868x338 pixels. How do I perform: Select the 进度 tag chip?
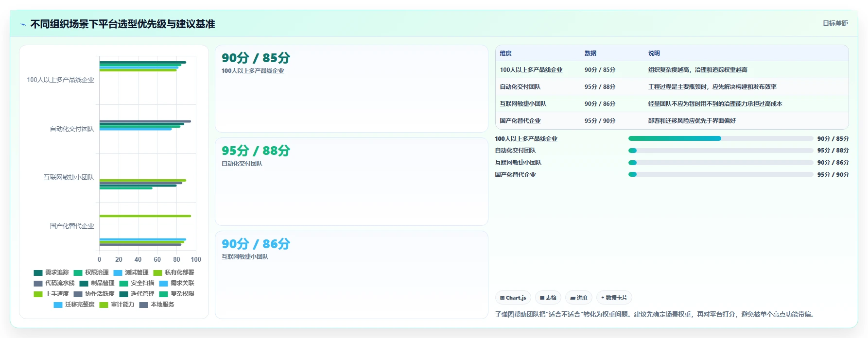point(579,298)
